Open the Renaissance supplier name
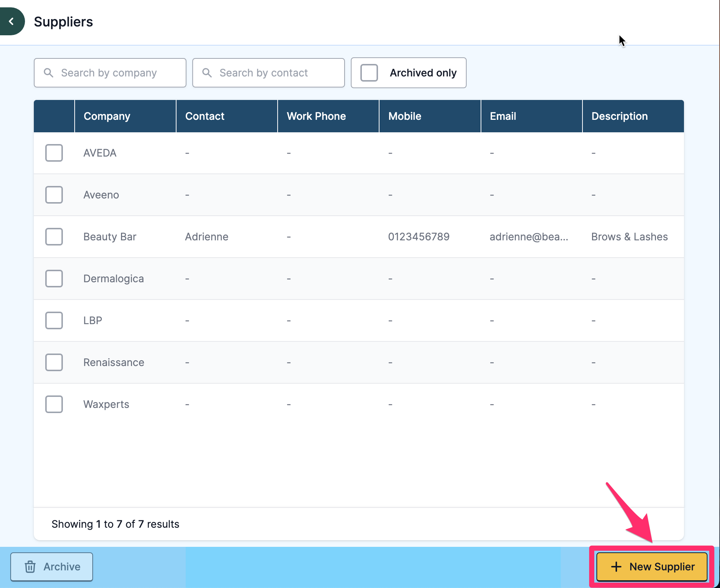720x588 pixels. click(114, 362)
